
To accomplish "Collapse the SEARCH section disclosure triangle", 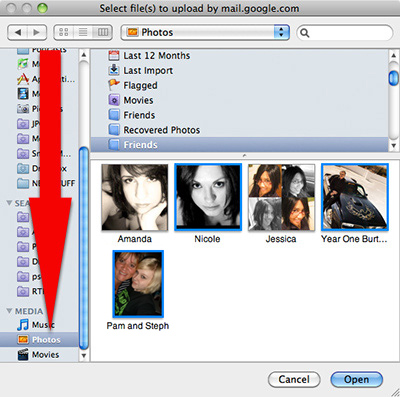I will (x=9, y=203).
